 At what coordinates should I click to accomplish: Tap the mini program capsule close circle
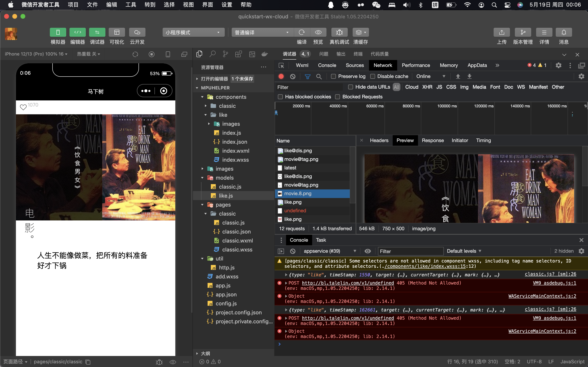pos(164,91)
